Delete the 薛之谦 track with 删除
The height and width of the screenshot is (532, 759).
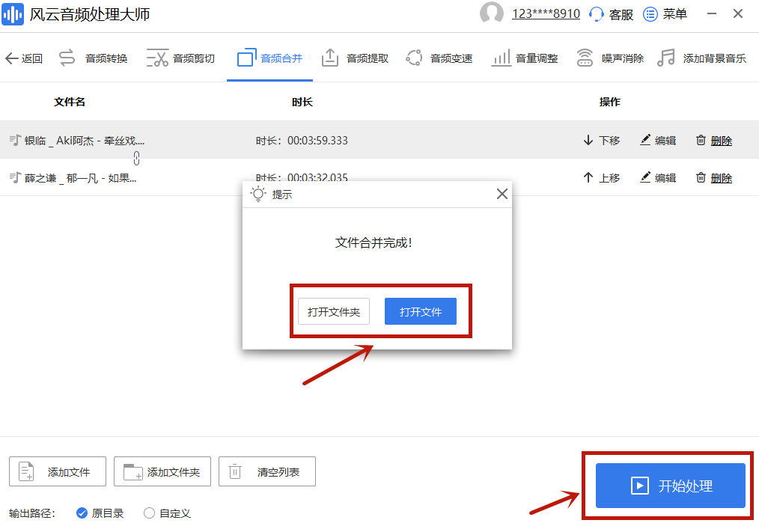(x=714, y=177)
